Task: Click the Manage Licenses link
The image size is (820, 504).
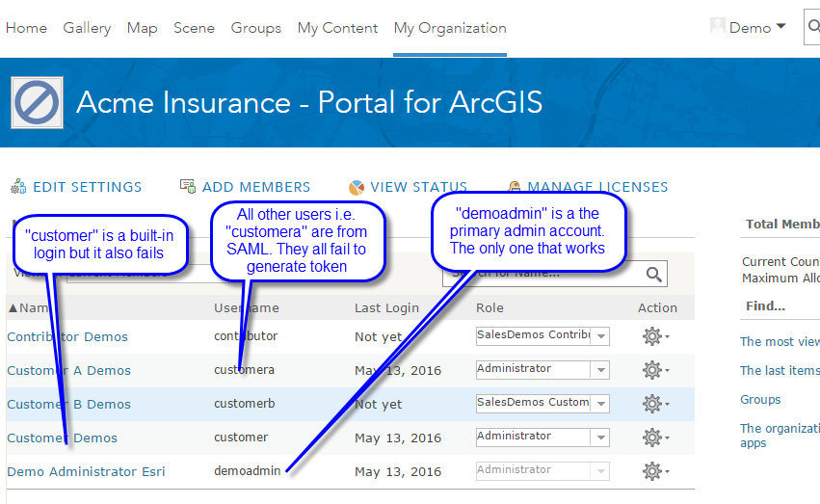Action: click(597, 187)
